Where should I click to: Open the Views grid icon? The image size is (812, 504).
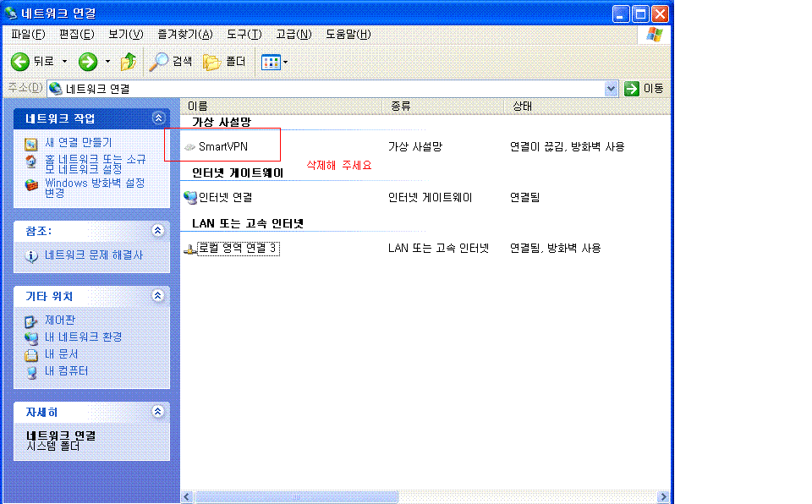271,63
